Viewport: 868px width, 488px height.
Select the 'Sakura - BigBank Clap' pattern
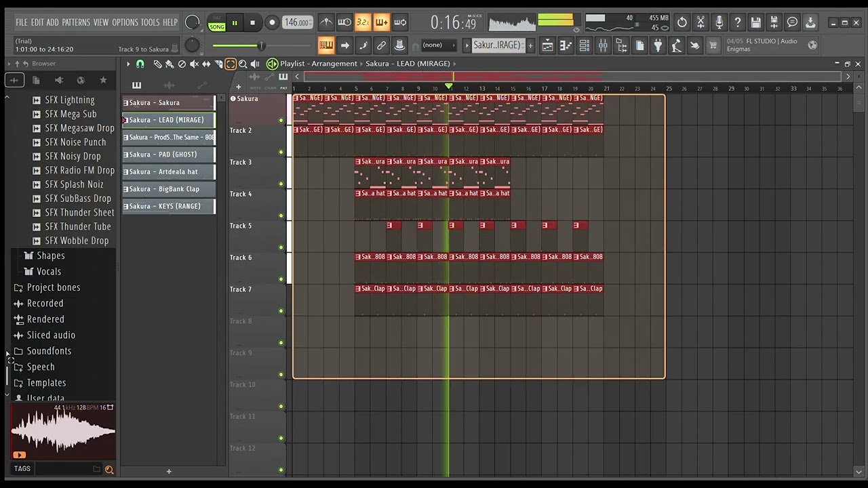169,189
